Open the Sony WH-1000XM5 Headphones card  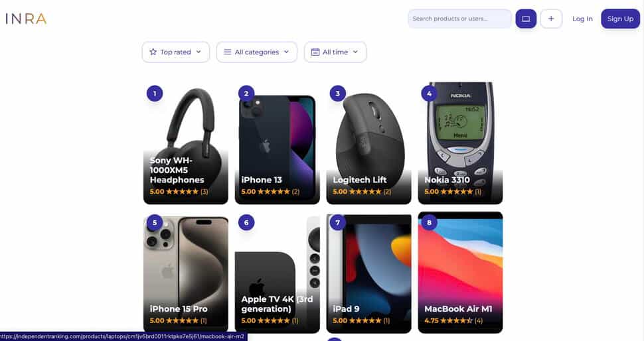(186, 143)
